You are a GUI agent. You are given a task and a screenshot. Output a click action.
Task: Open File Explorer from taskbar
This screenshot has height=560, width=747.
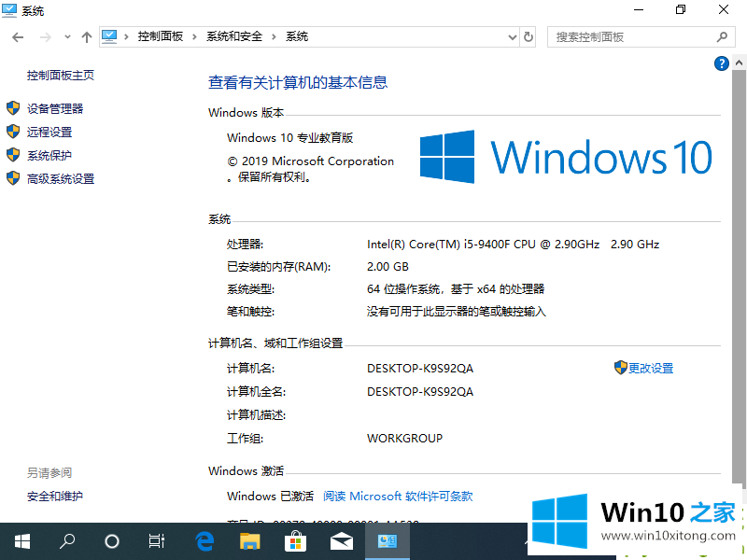click(x=249, y=541)
